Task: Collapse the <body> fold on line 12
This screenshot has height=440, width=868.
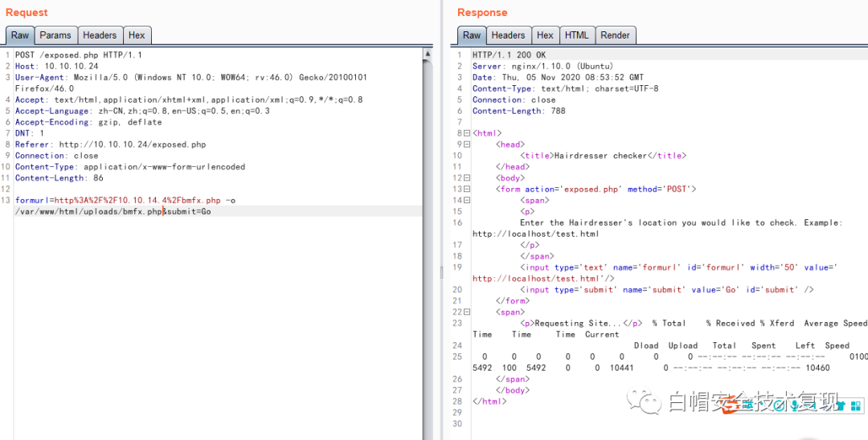Action: click(467, 178)
